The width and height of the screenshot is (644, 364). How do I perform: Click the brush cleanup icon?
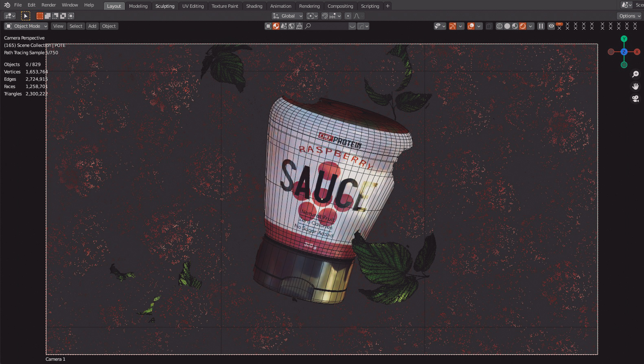pos(299,26)
